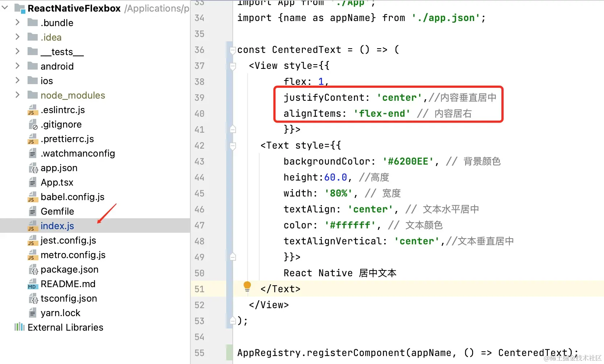Viewport: 604px width, 364px height.
Task: Fold the Text style block at line 42
Action: [233, 146]
